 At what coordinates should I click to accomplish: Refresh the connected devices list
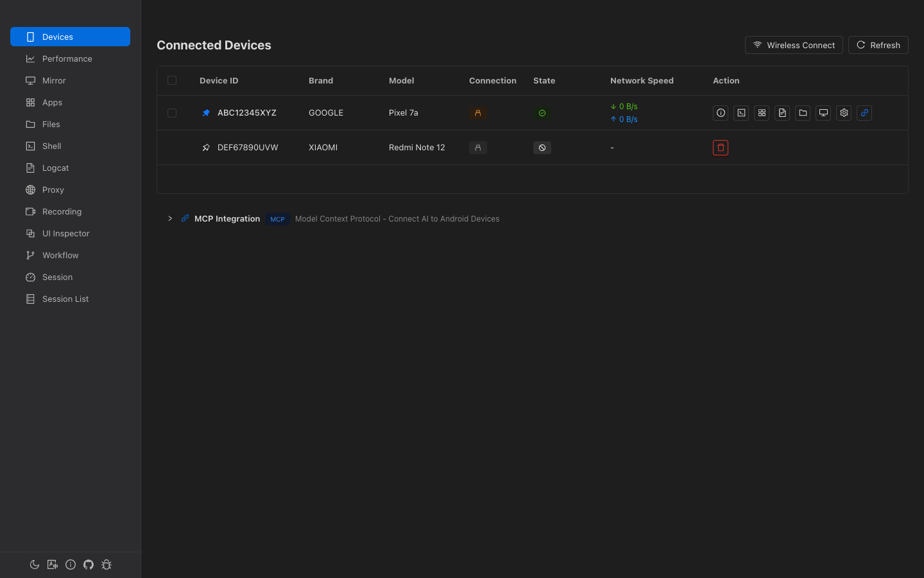coord(878,45)
